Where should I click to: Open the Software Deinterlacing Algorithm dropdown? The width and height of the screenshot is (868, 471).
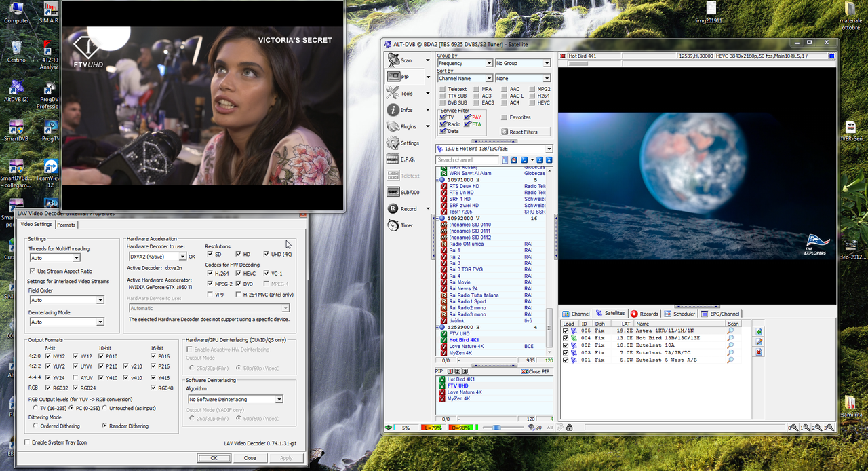point(235,399)
